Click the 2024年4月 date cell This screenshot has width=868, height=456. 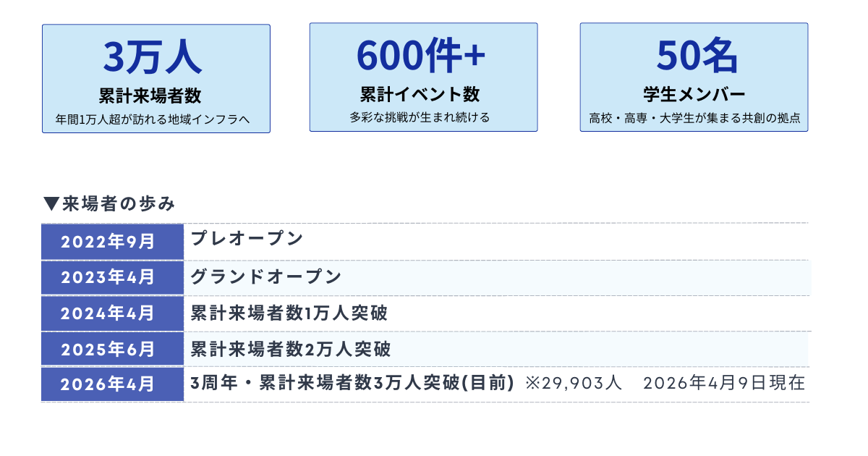click(x=112, y=313)
